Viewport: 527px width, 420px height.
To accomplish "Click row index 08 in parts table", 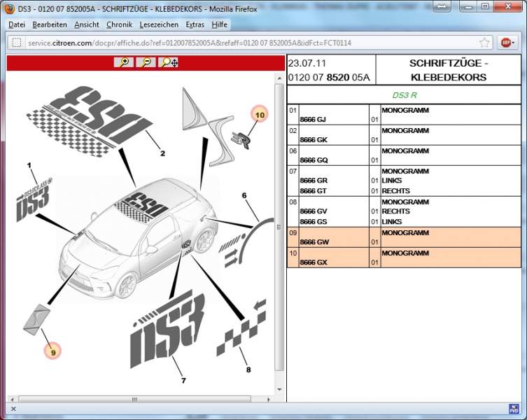I will 293,202.
